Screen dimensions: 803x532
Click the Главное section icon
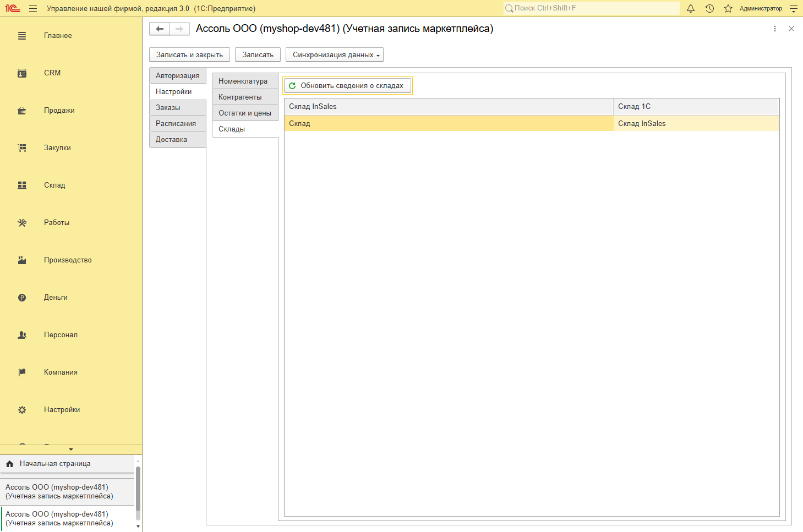22,36
